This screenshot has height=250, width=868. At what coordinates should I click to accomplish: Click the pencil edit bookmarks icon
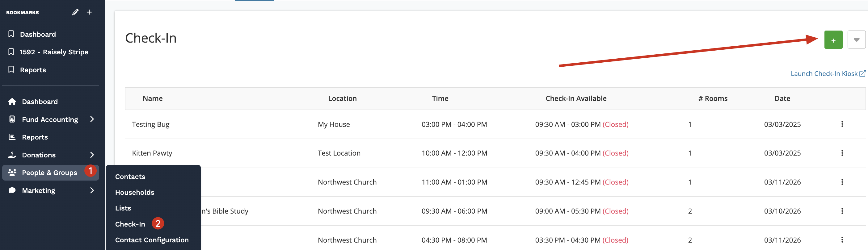75,12
